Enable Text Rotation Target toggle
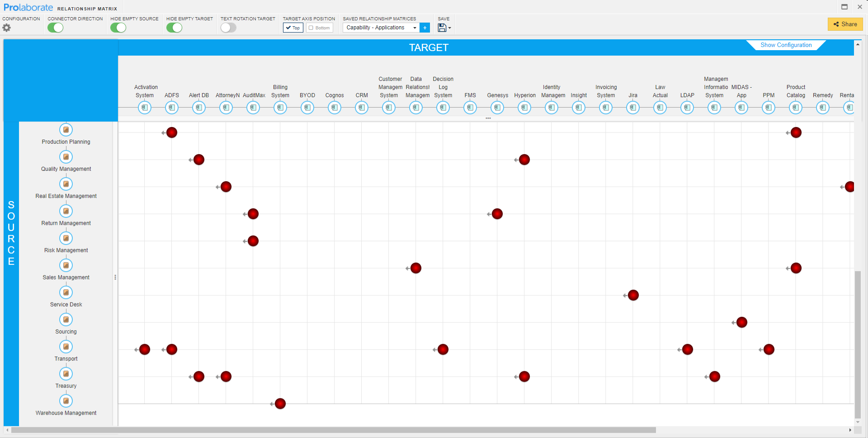Screen dimensions: 868x438 pos(228,28)
